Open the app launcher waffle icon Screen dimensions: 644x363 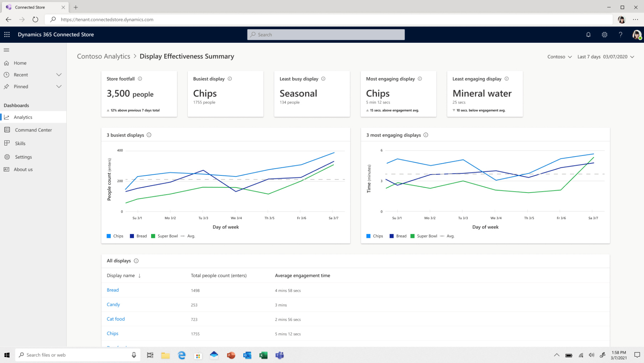pyautogui.click(x=7, y=35)
